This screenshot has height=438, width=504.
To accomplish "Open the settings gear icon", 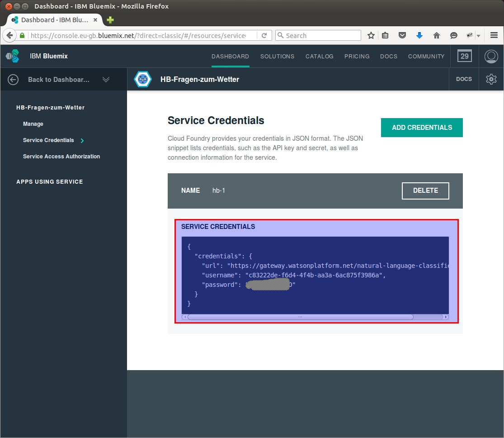I will coord(491,79).
